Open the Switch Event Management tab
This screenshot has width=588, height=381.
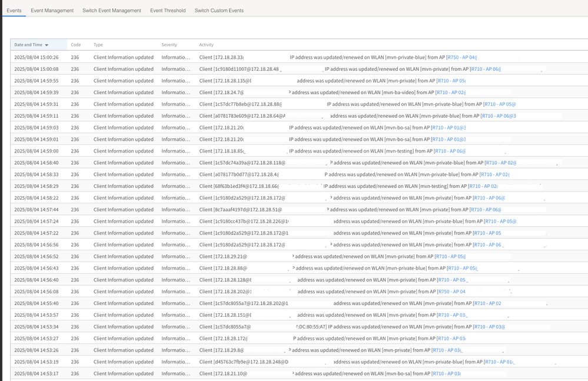[x=112, y=11]
